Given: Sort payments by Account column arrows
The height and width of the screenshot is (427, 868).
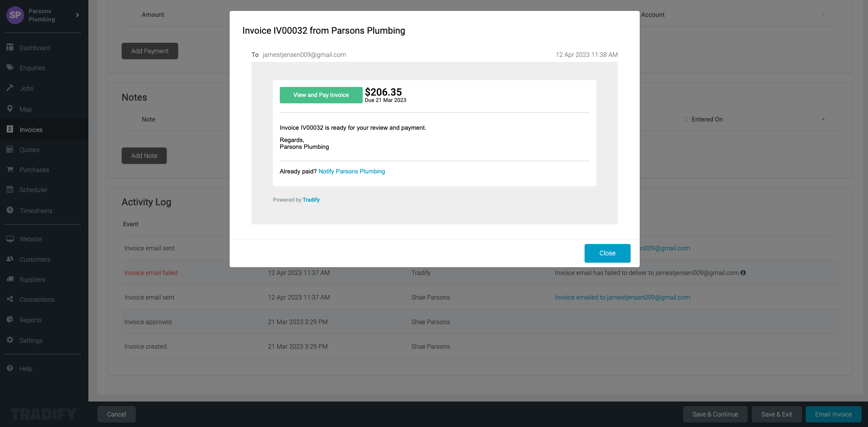Looking at the screenshot, I should pyautogui.click(x=823, y=15).
